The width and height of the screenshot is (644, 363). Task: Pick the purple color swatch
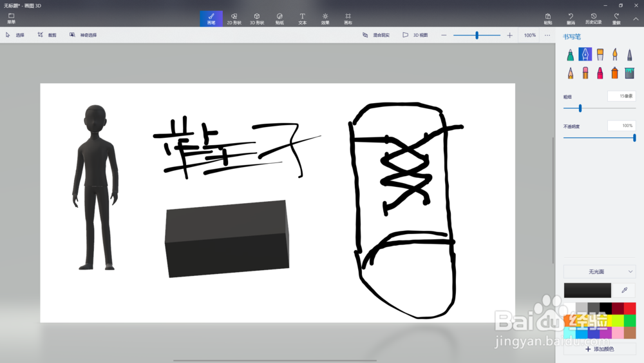pos(606,332)
